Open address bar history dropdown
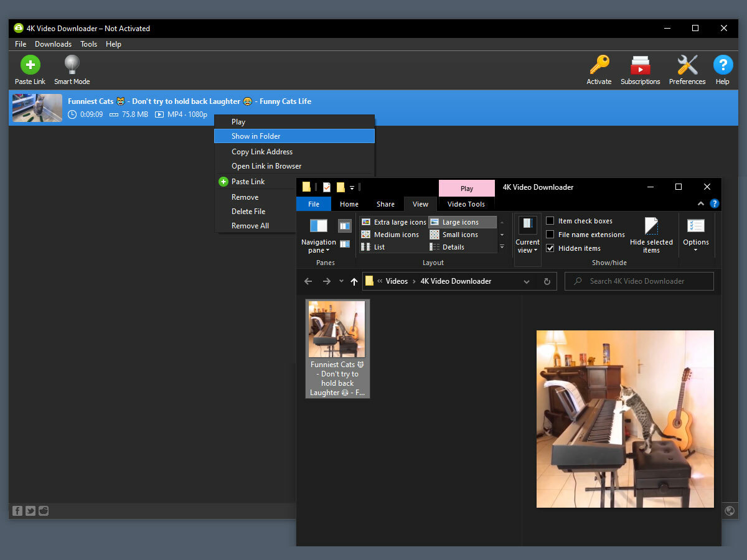Image resolution: width=747 pixels, height=560 pixels. (x=527, y=281)
